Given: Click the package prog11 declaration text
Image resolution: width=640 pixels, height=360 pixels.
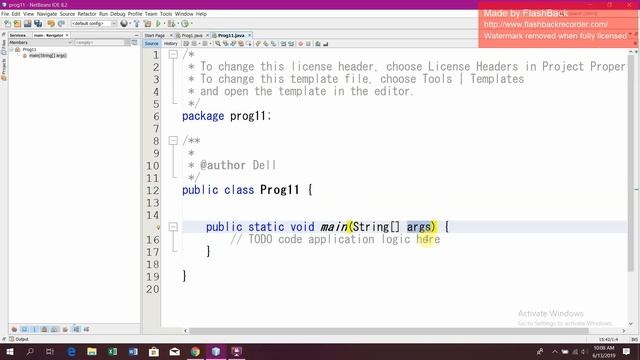Looking at the screenshot, I should [227, 116].
